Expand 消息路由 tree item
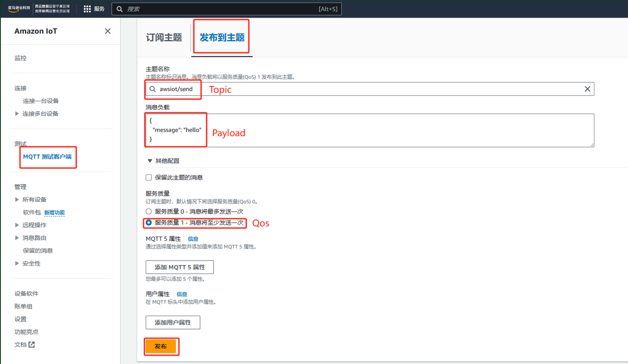 click(x=17, y=238)
